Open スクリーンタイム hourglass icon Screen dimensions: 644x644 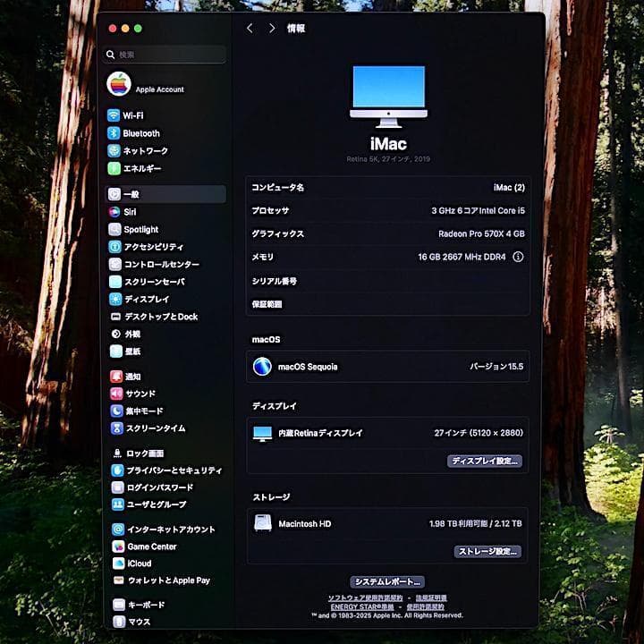click(117, 428)
